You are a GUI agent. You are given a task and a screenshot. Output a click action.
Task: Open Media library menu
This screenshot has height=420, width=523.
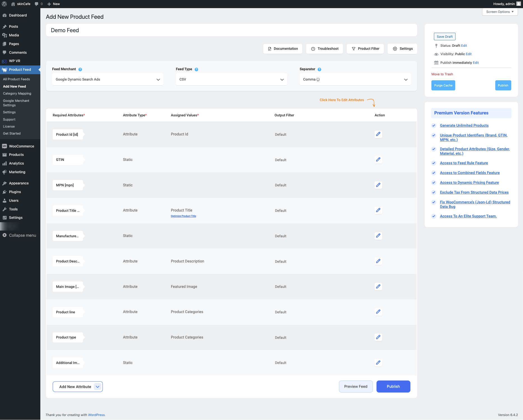20,35
